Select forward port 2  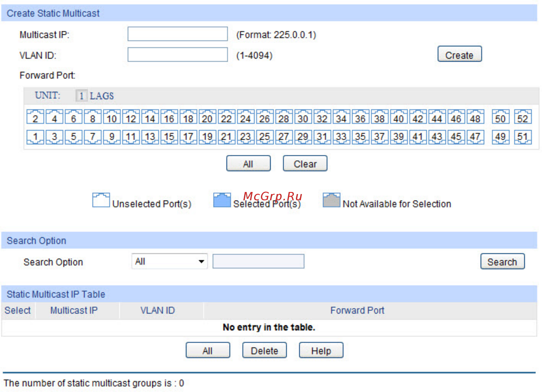point(35,117)
